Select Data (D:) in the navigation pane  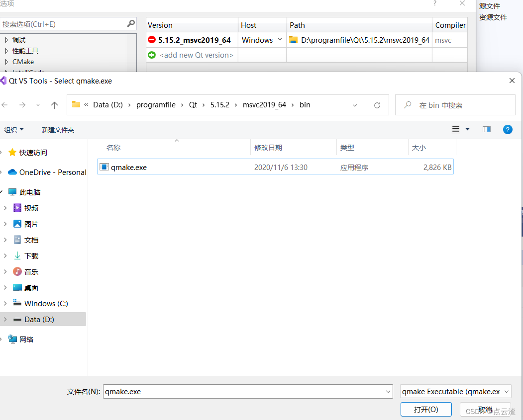(43, 319)
